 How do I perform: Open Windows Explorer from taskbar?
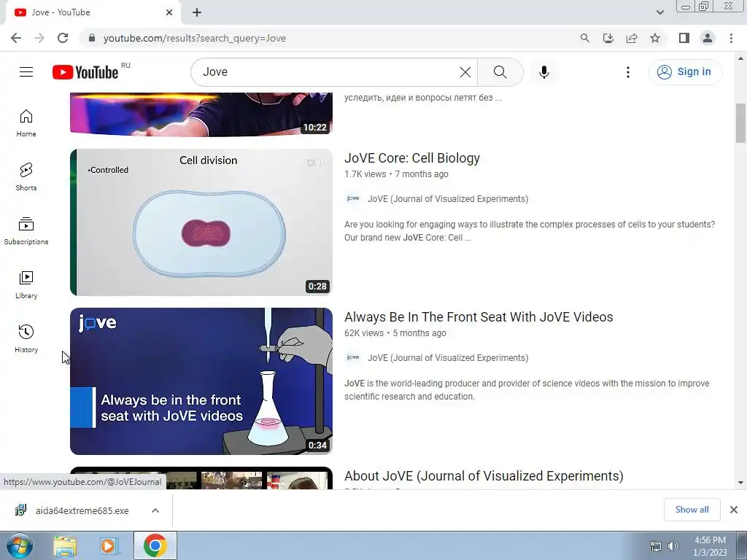click(x=65, y=546)
